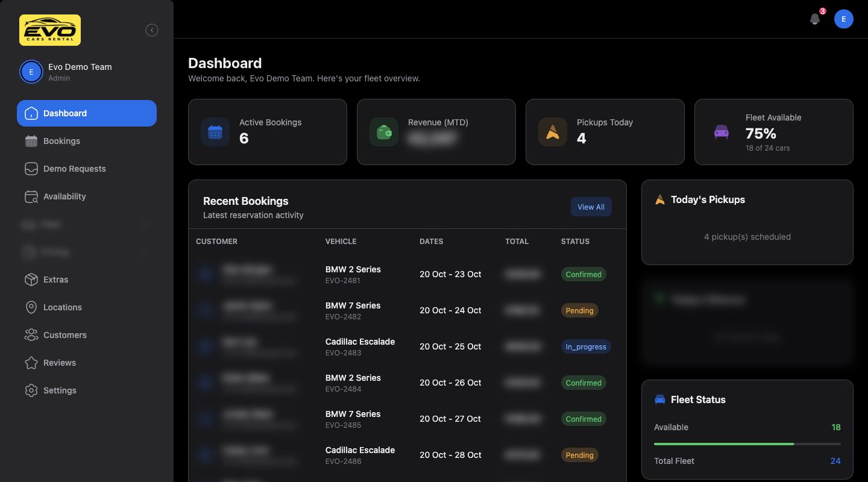Click the Bookings calendar icon
Viewport: 868px width, 482px height.
[31, 141]
